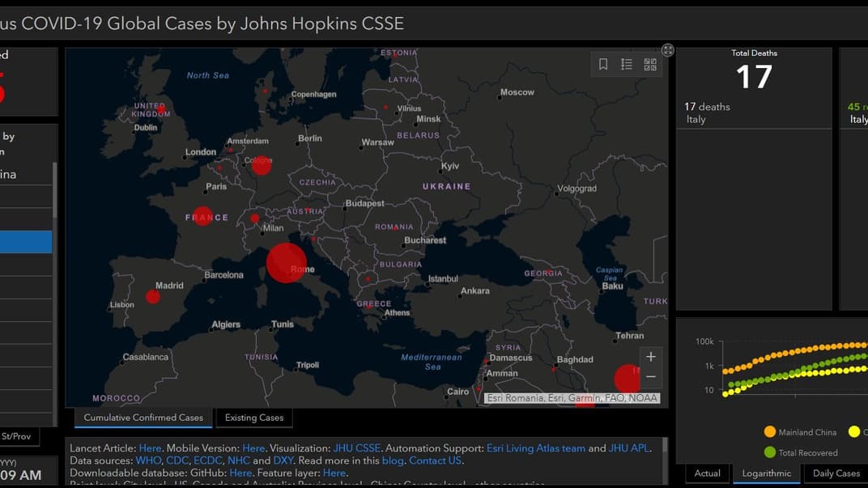
Task: Click the red circle near Madrid
Action: 153,296
